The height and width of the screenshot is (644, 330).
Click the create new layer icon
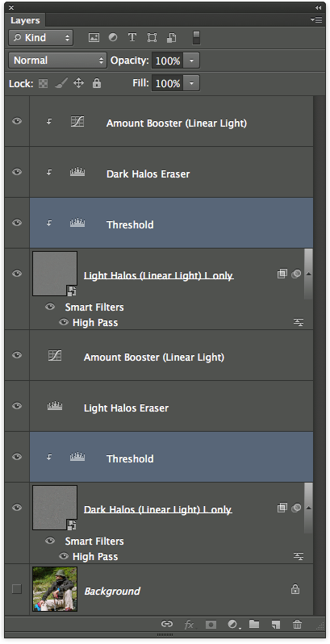coord(276,625)
